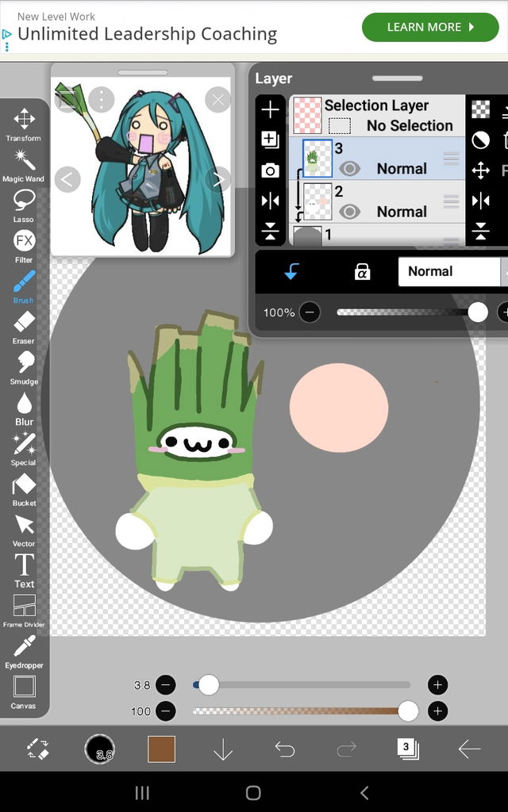The image size is (508, 812).
Task: Open the brown color swatch
Action: click(x=161, y=749)
